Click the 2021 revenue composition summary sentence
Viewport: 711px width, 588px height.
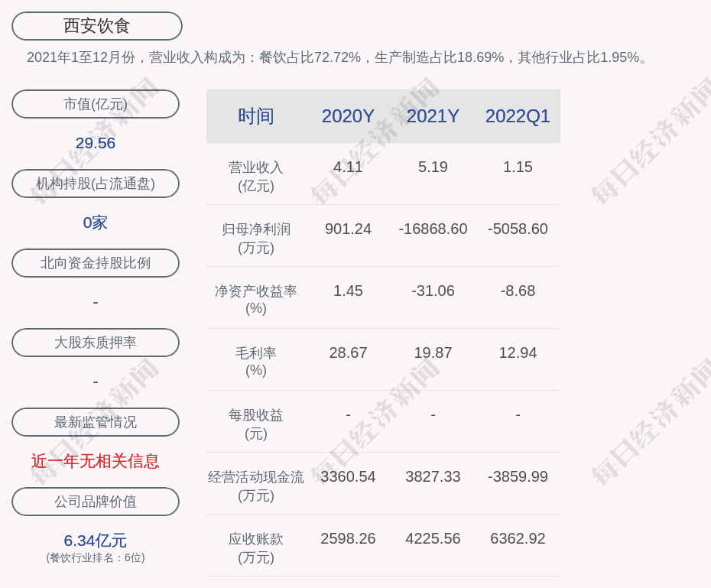coord(337,57)
